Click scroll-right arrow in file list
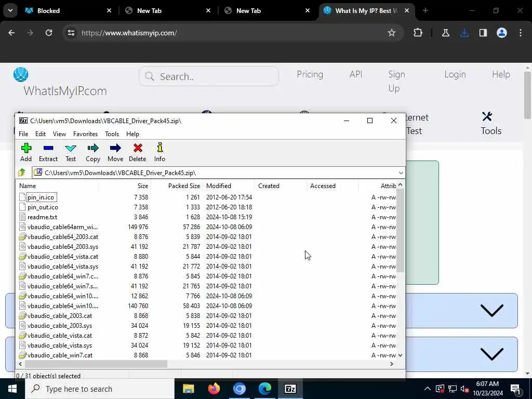 pyautogui.click(x=392, y=364)
